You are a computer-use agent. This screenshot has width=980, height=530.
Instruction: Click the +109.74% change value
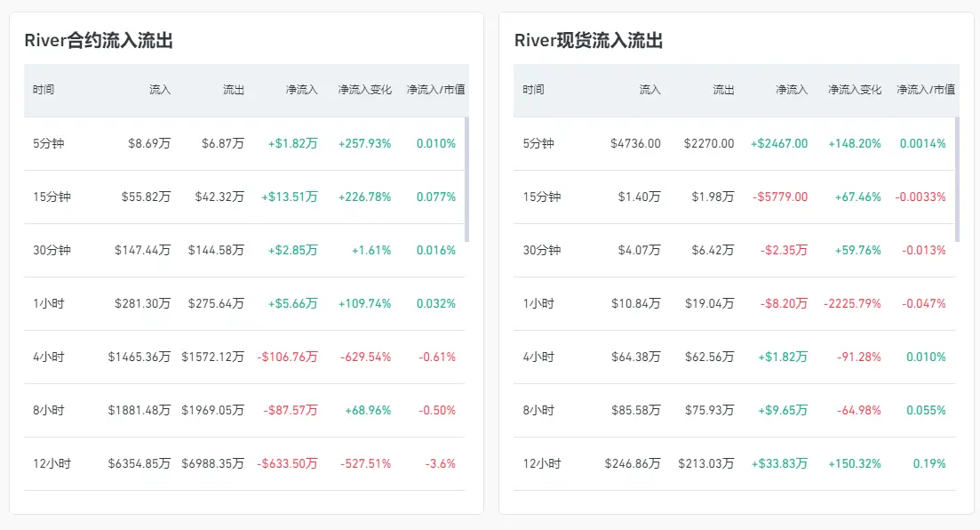365,303
